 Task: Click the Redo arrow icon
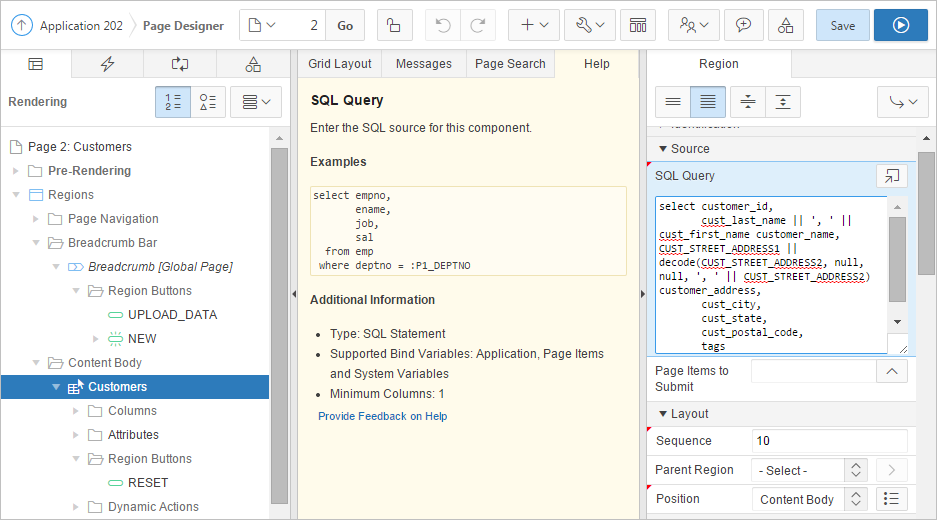477,25
